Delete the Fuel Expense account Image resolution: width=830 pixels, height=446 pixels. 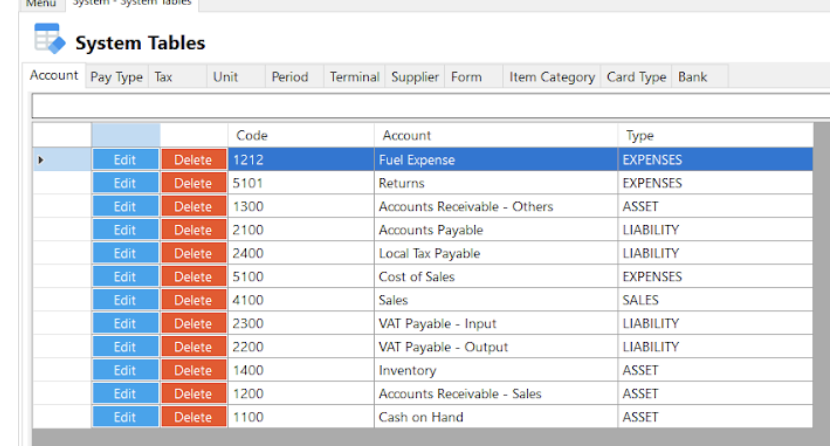pos(194,160)
